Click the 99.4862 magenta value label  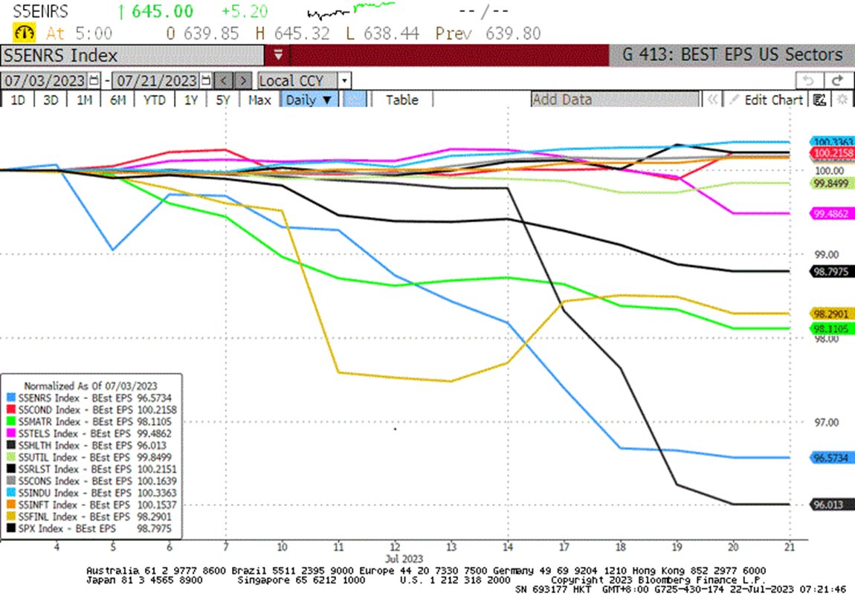(x=831, y=214)
